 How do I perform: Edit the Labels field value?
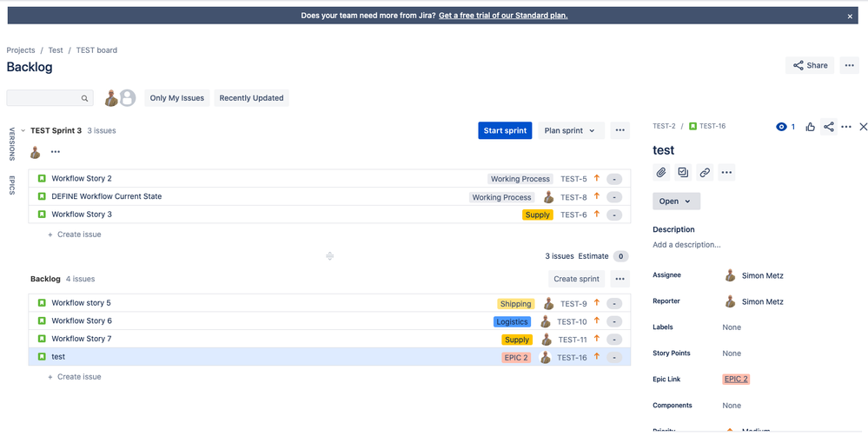coord(732,327)
